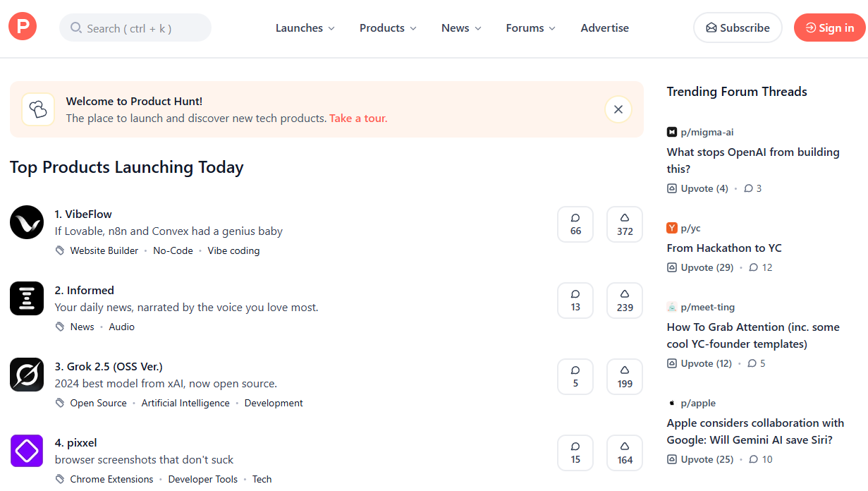Select the Advertise menu item
This screenshot has height=491, width=868.
click(x=604, y=28)
